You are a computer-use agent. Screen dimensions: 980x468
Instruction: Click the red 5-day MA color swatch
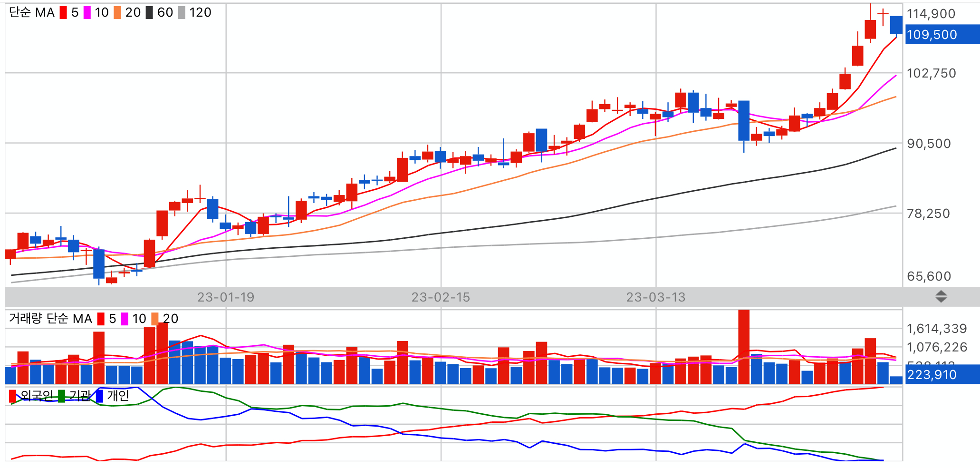pyautogui.click(x=63, y=12)
